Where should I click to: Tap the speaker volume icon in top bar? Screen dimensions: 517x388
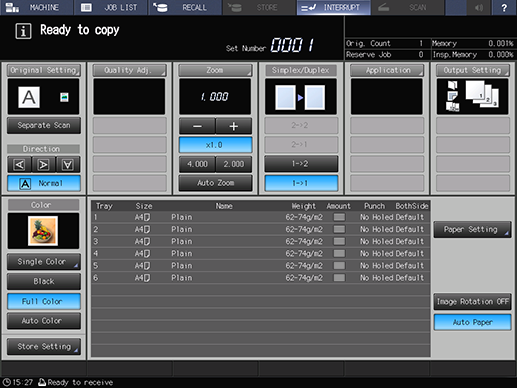(479, 7)
